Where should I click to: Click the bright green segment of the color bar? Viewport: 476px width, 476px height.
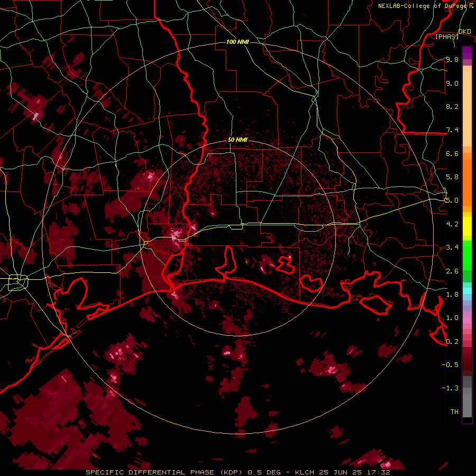(x=467, y=255)
